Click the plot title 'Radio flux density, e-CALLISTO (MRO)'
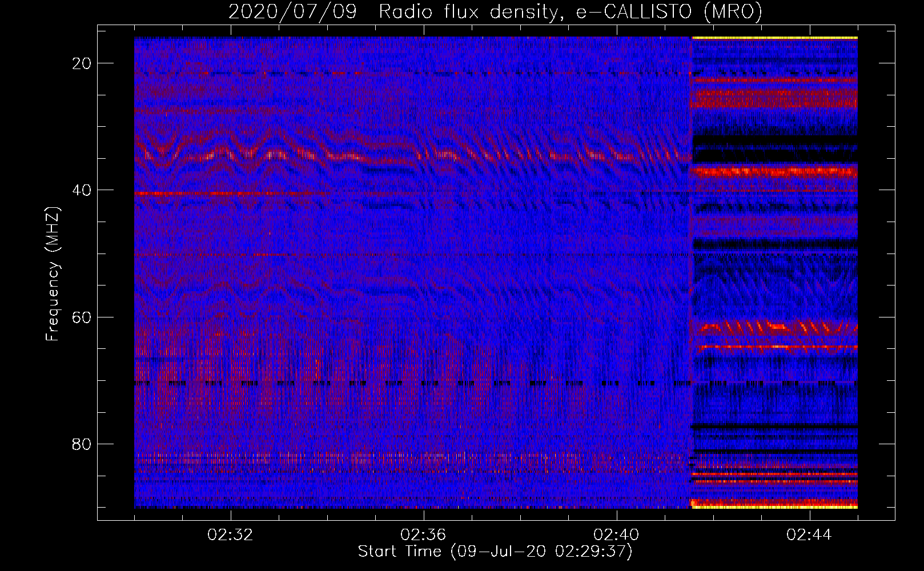Screen dimensions: 924x571 (571, 11)
